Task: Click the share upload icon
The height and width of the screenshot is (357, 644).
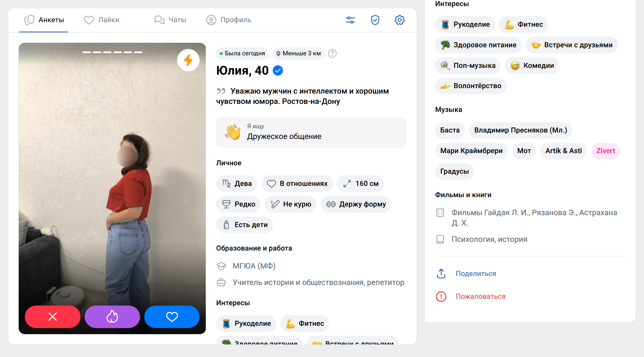Action: pos(441,273)
